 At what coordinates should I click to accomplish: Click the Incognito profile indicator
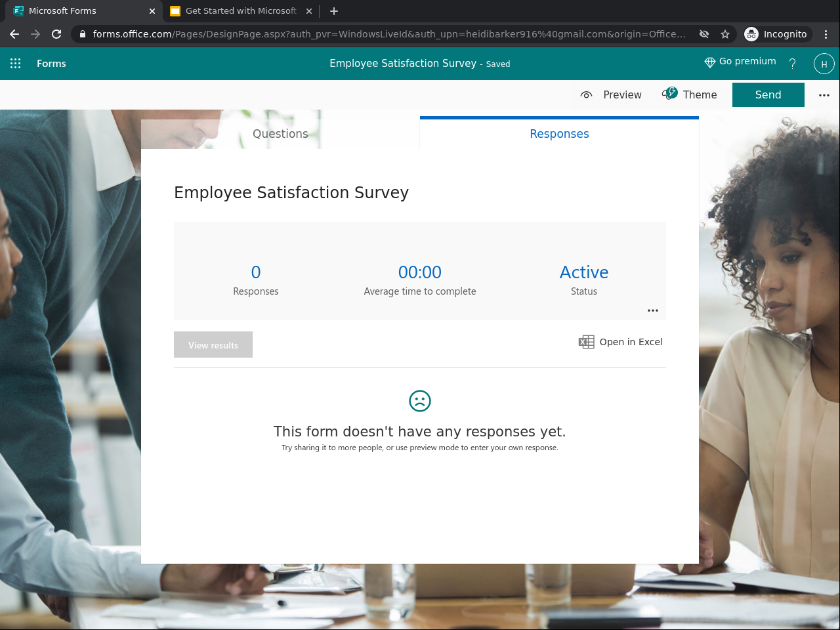pyautogui.click(x=777, y=34)
